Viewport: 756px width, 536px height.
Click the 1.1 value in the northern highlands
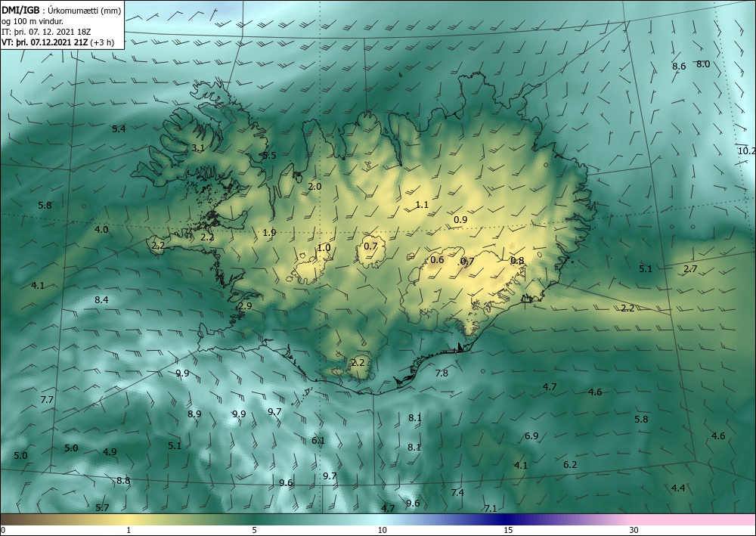[422, 205]
